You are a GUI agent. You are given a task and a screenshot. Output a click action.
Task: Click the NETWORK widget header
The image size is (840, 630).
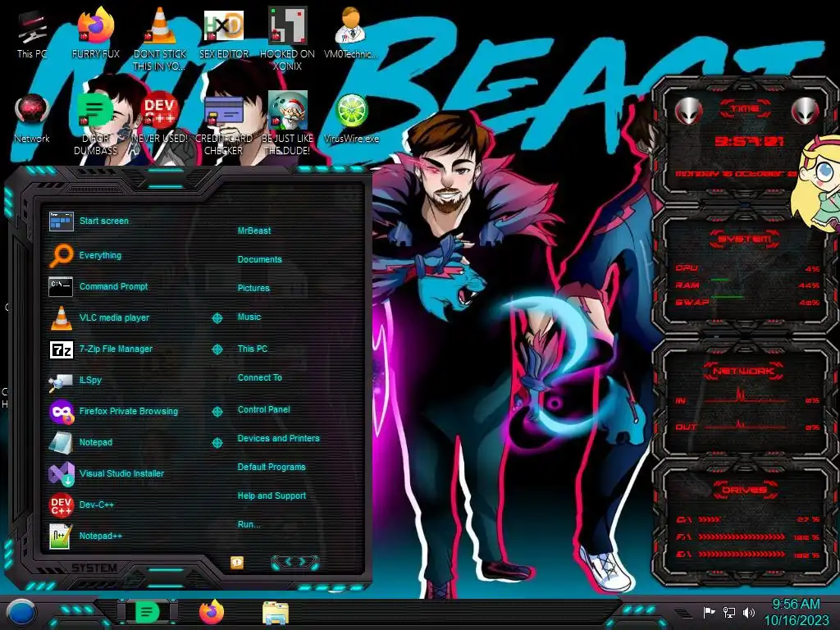[x=745, y=371]
